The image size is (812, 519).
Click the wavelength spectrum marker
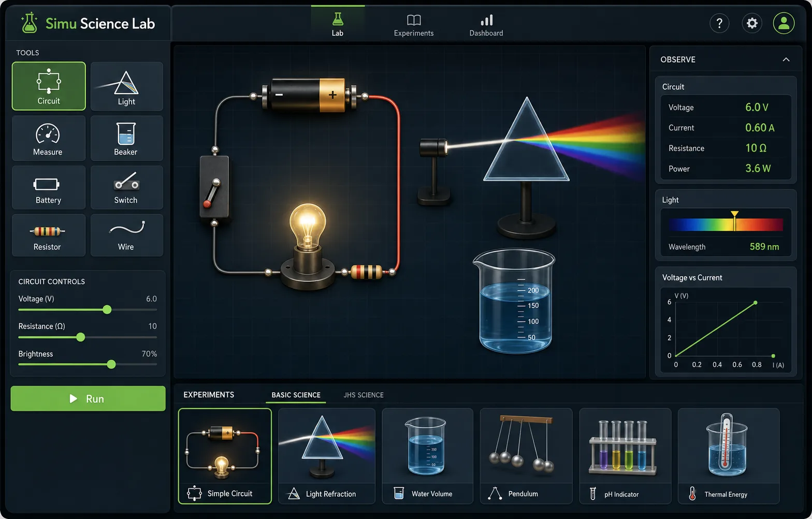click(734, 220)
